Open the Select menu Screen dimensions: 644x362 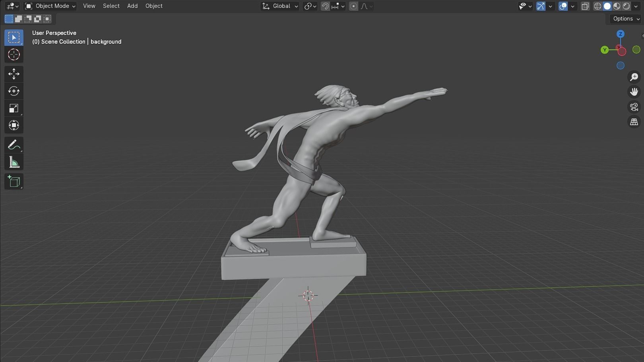(x=111, y=6)
